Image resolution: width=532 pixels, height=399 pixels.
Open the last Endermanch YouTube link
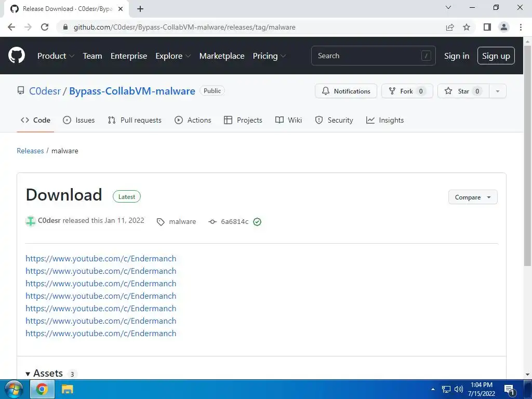(101, 333)
